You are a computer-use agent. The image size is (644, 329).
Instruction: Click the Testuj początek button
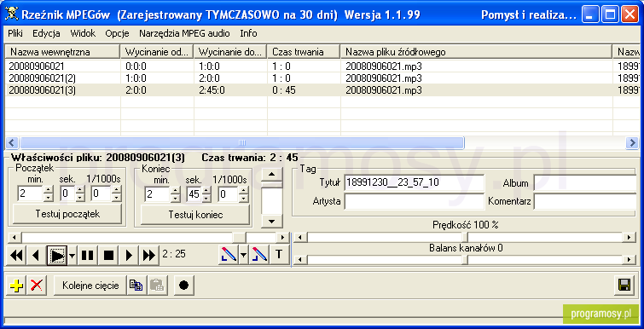(67, 214)
